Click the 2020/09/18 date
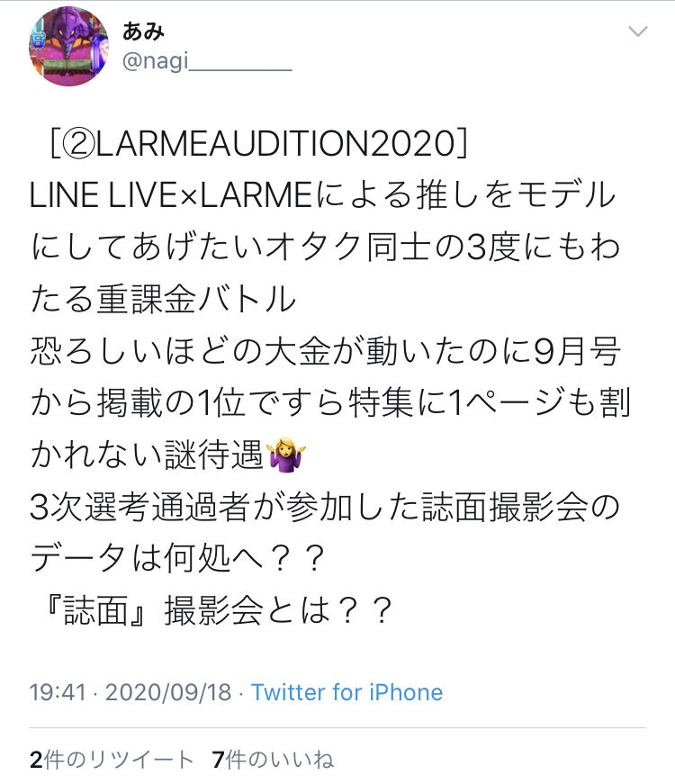675x784 pixels. [168, 692]
